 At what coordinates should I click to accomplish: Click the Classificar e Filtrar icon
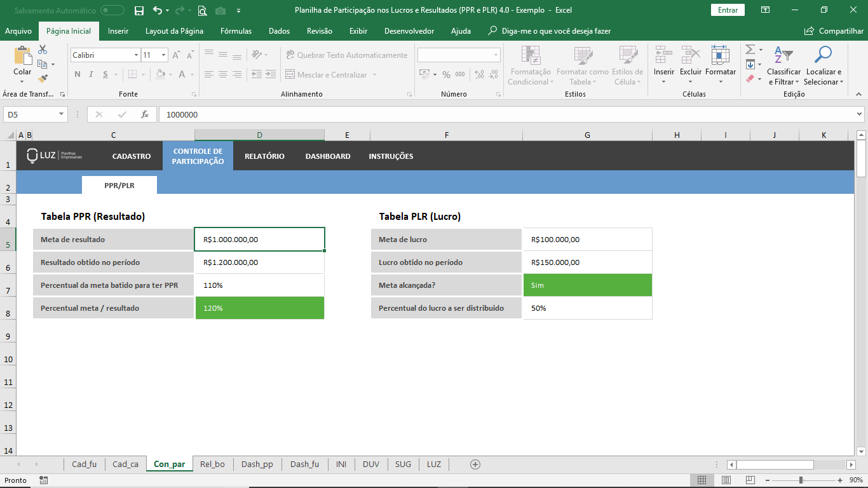[783, 55]
